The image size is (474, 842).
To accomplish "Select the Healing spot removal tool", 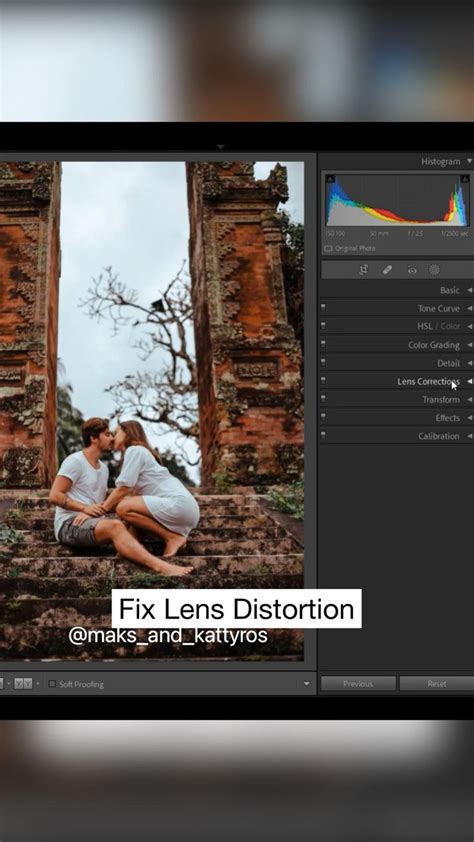I will coord(388,270).
